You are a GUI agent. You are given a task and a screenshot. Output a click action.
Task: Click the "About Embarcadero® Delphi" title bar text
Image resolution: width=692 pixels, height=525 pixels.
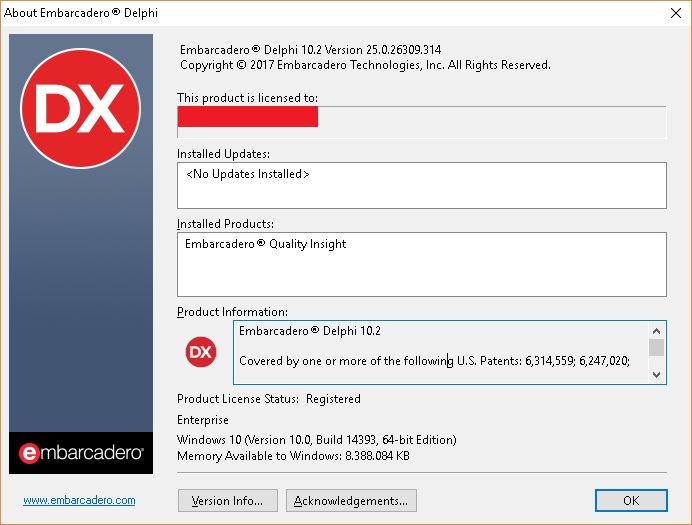point(81,13)
